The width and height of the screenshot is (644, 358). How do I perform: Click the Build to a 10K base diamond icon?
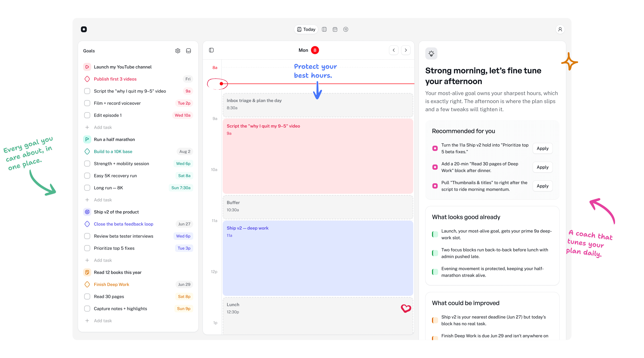click(x=87, y=151)
